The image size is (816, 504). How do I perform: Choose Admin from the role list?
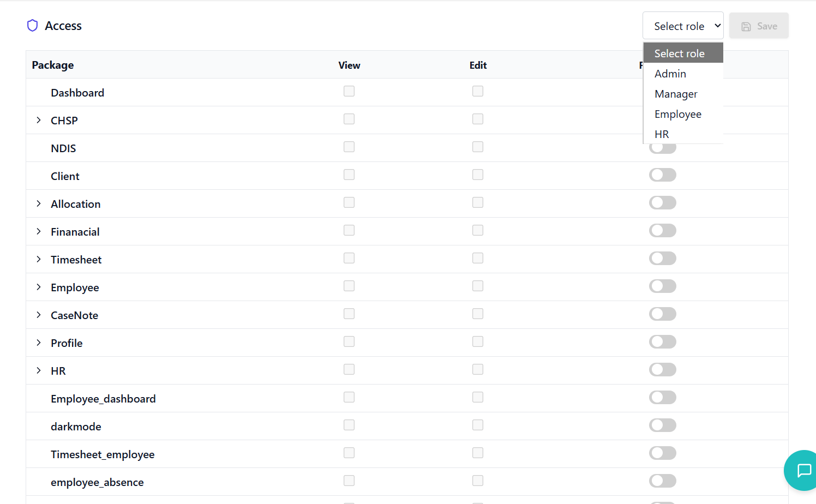click(x=670, y=74)
